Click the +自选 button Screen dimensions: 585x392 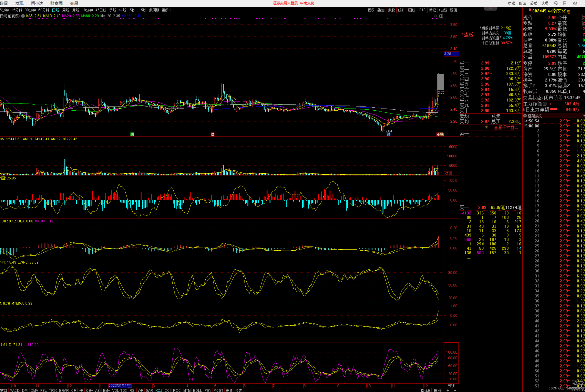[x=443, y=10]
